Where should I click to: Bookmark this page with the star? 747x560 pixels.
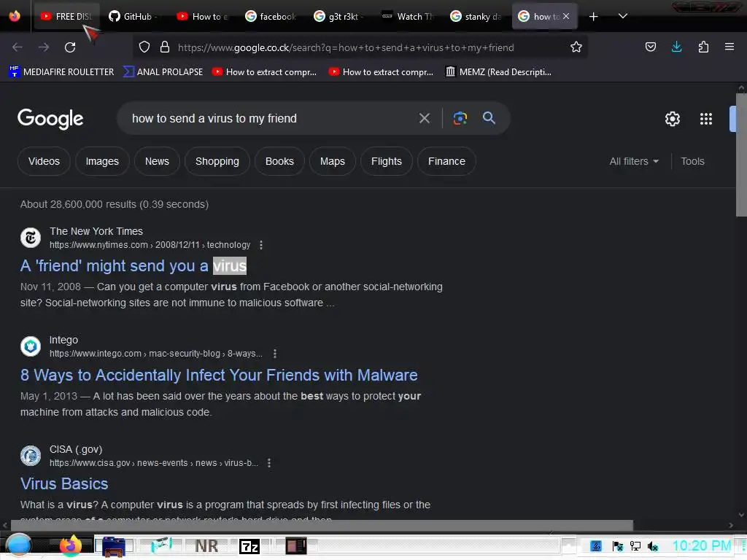pos(576,47)
